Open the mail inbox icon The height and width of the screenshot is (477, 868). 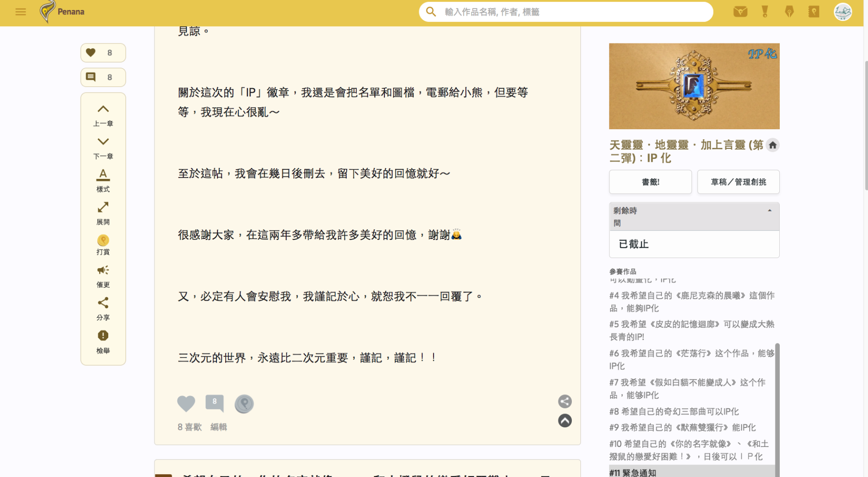tap(740, 12)
